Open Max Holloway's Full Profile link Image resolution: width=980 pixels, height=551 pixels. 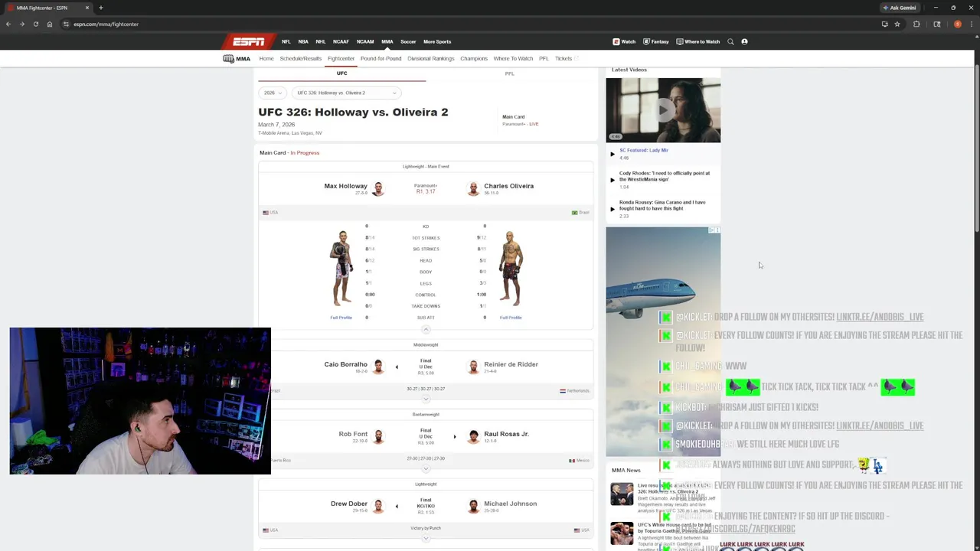tap(341, 318)
